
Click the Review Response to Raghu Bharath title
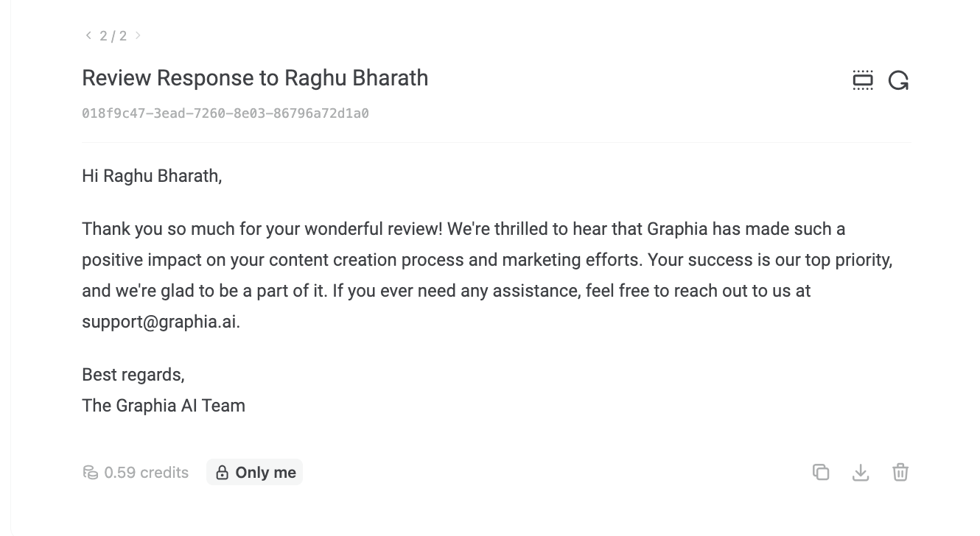255,78
